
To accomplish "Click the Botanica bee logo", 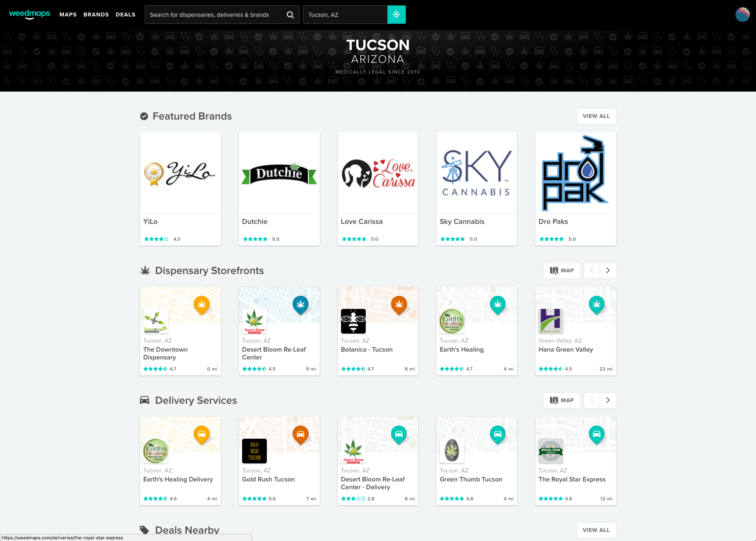I will [x=353, y=321].
